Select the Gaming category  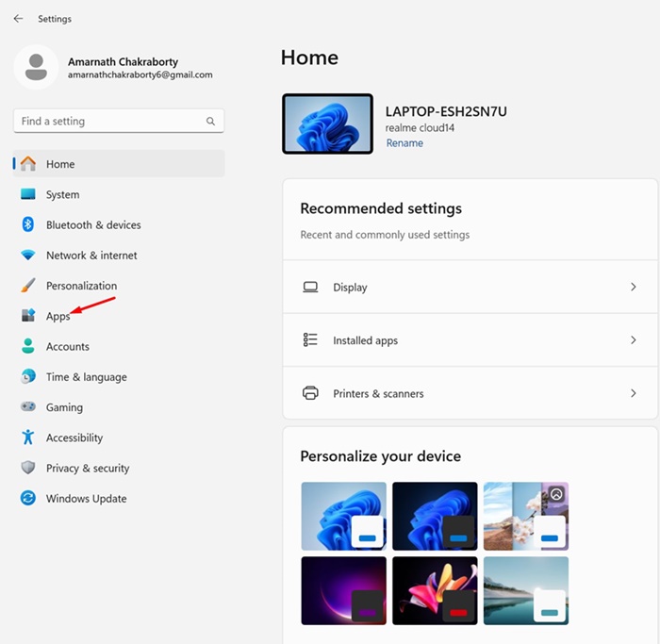click(64, 407)
